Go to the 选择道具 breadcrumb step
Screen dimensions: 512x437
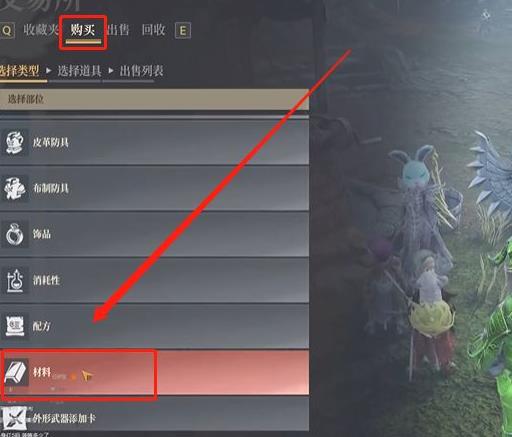point(79,71)
